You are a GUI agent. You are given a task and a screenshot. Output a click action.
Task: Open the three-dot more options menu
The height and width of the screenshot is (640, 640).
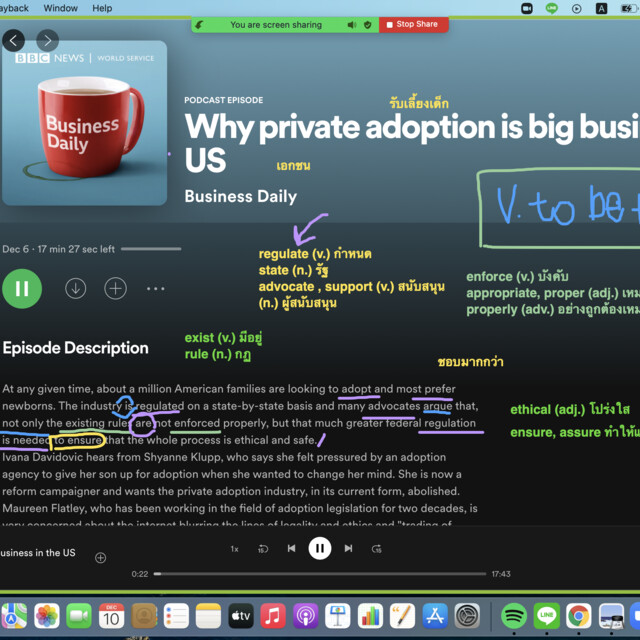pos(156,289)
